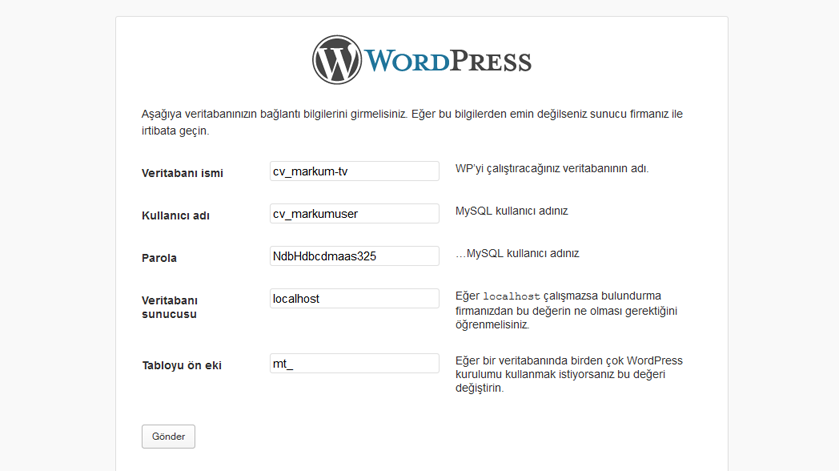This screenshot has height=471, width=839.
Task: Click the "Eğer localhost çalışmazsa" hint text
Action: [566, 310]
